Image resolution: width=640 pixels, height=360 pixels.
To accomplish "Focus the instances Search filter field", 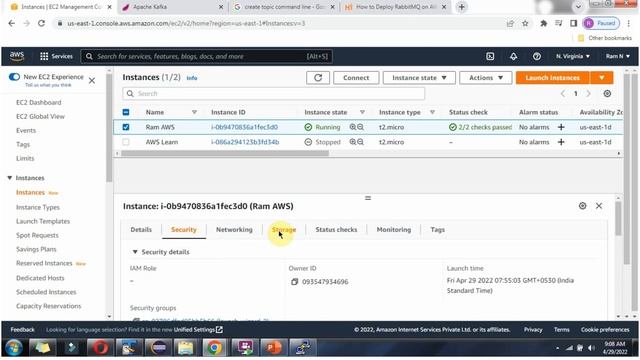I will coord(273,93).
